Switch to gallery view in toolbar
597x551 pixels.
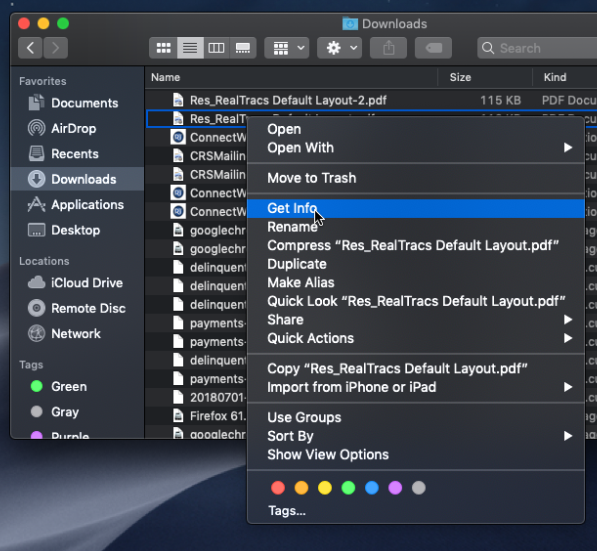pyautogui.click(x=243, y=48)
